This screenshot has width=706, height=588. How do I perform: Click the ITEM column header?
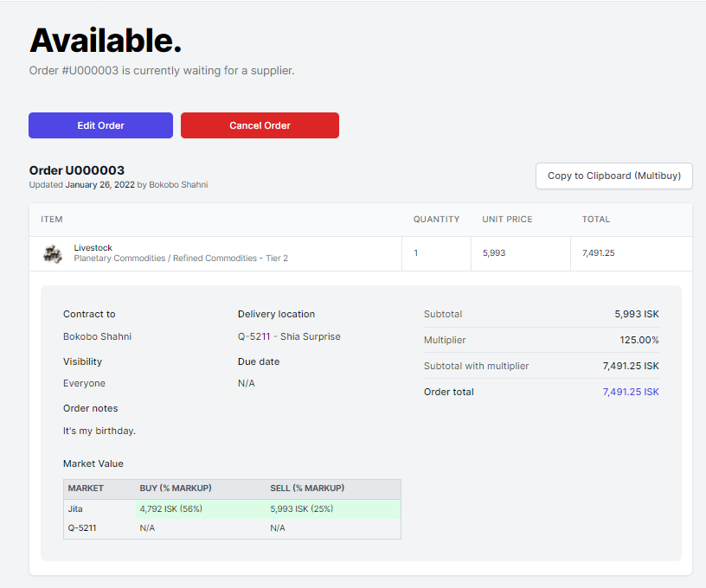click(x=52, y=219)
